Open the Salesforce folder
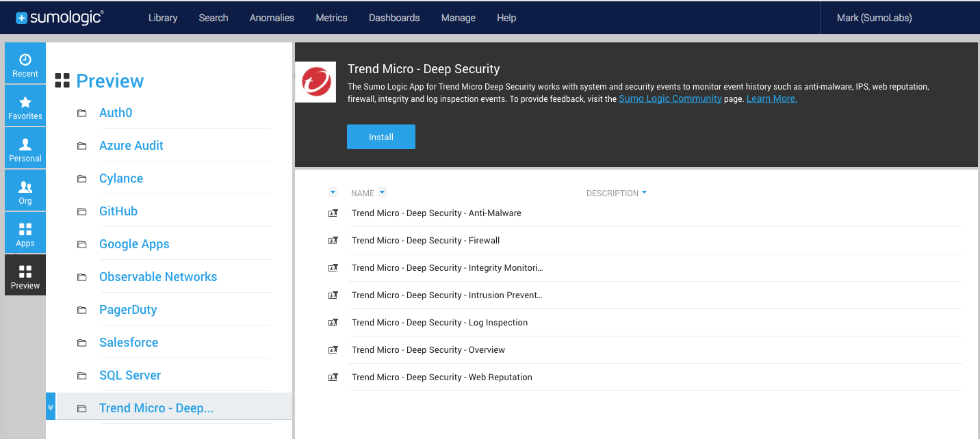This screenshot has height=439, width=980. tap(129, 343)
